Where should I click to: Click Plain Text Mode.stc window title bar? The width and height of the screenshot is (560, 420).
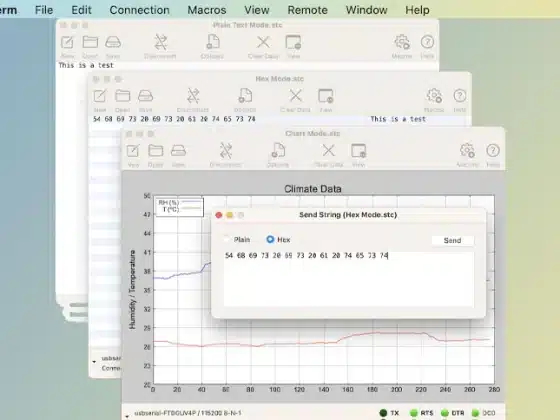(247, 25)
